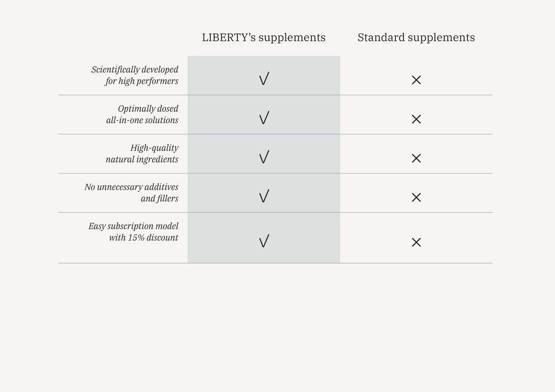The image size is (555, 392).
Task: Click the 'for high performers' text
Action: tap(142, 81)
